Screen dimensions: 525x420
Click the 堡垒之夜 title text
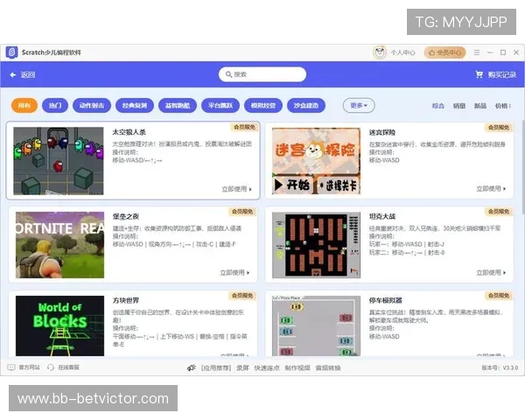[126, 217]
